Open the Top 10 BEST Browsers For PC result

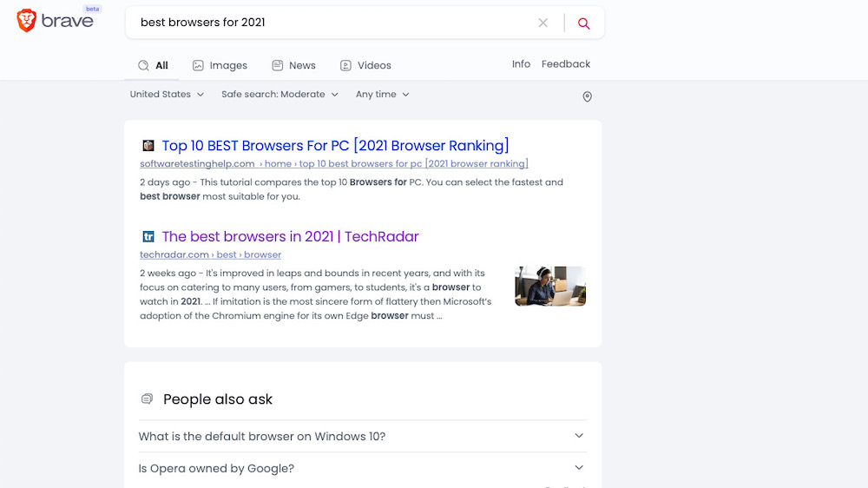[335, 146]
